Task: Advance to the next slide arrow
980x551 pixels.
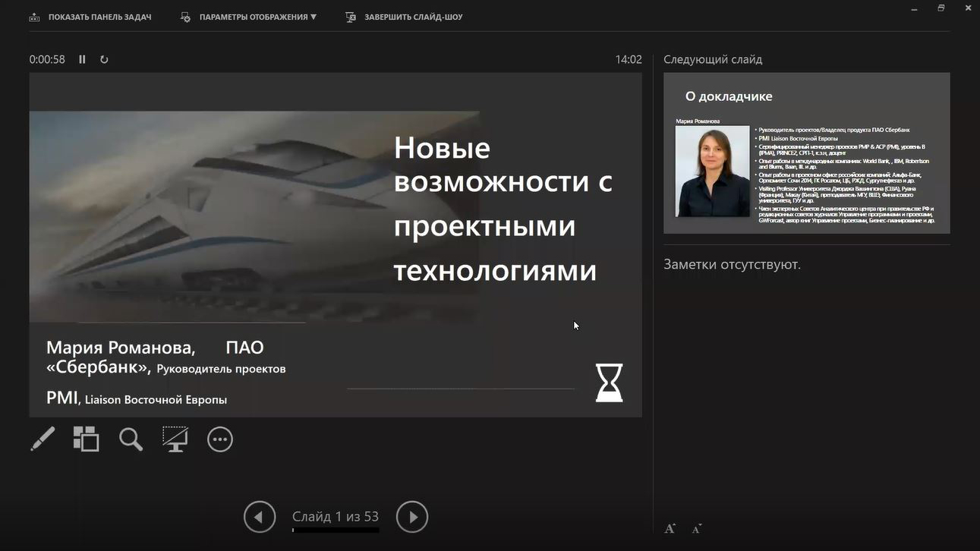Action: pyautogui.click(x=412, y=517)
